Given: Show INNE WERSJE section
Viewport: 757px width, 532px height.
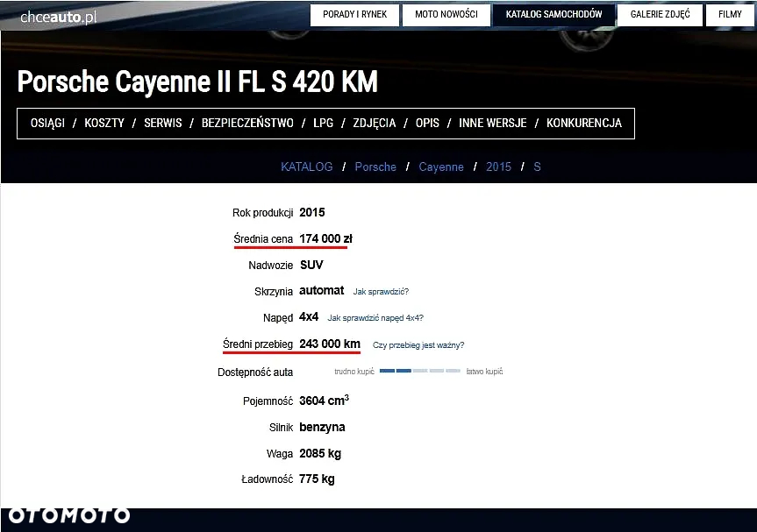Looking at the screenshot, I should 492,124.
